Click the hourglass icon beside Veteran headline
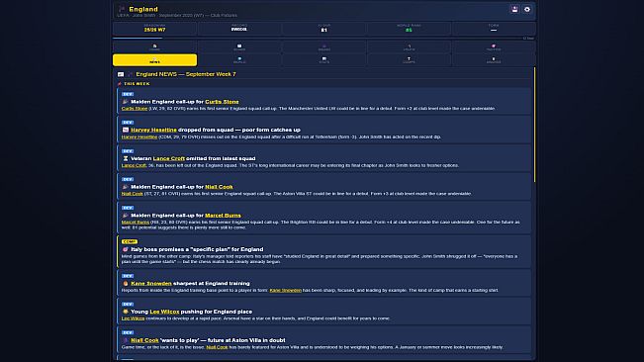 click(x=126, y=158)
